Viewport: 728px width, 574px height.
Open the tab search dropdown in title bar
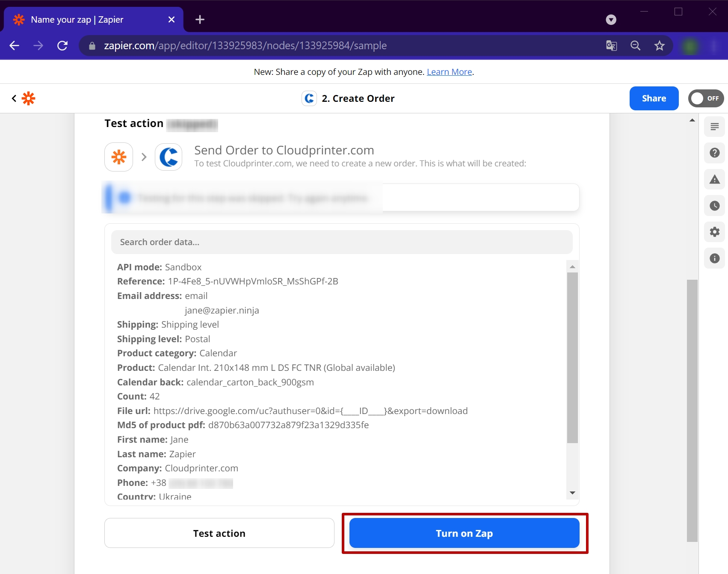611,20
